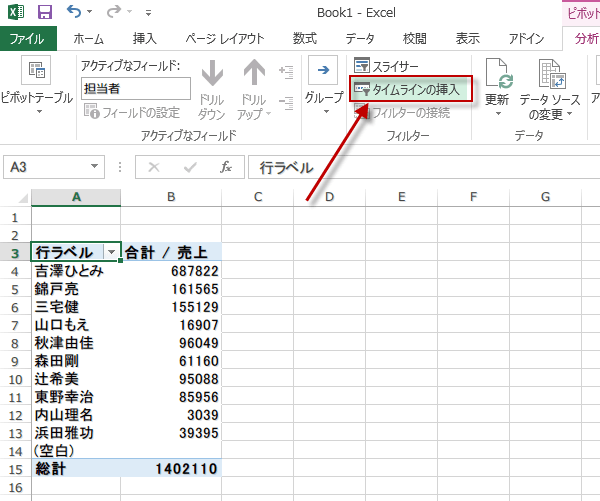Click the Drill Down arrow icon

[x=212, y=73]
